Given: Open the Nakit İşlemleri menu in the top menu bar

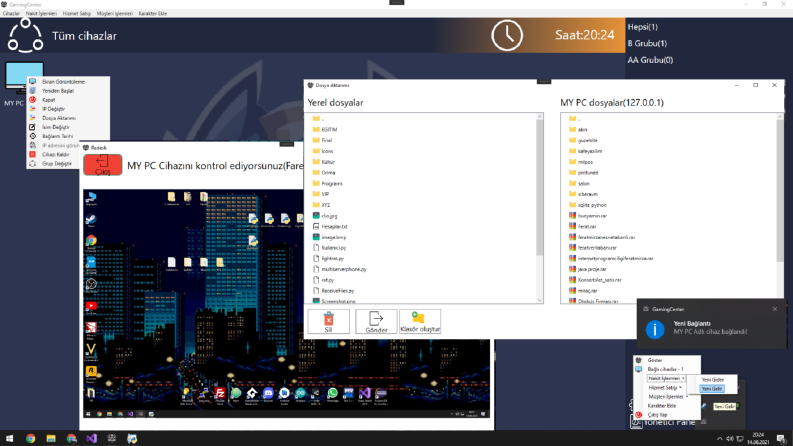Looking at the screenshot, I should point(41,14).
